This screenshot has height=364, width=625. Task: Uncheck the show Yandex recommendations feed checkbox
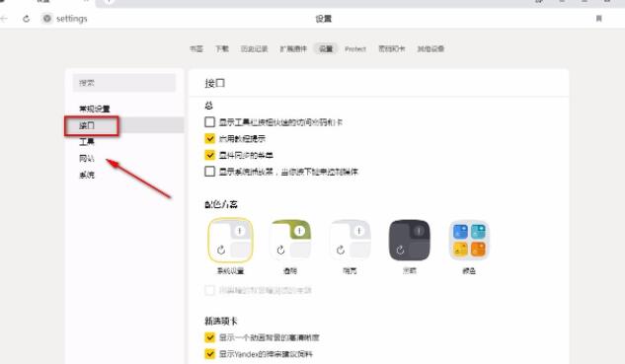click(x=209, y=354)
